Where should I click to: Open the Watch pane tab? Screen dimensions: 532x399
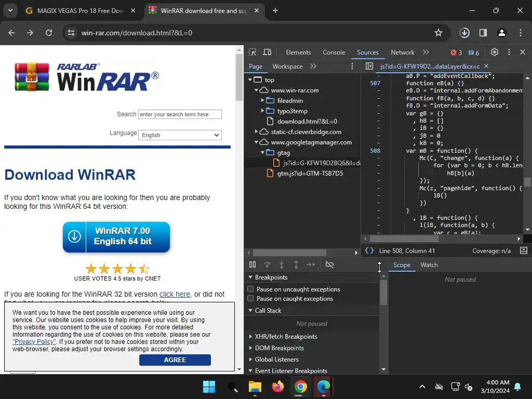(429, 265)
